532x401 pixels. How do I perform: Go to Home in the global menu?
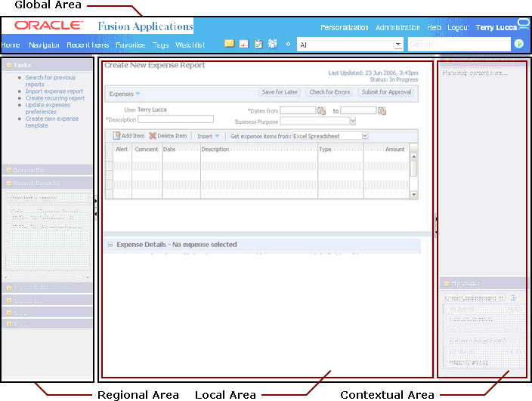click(x=11, y=45)
